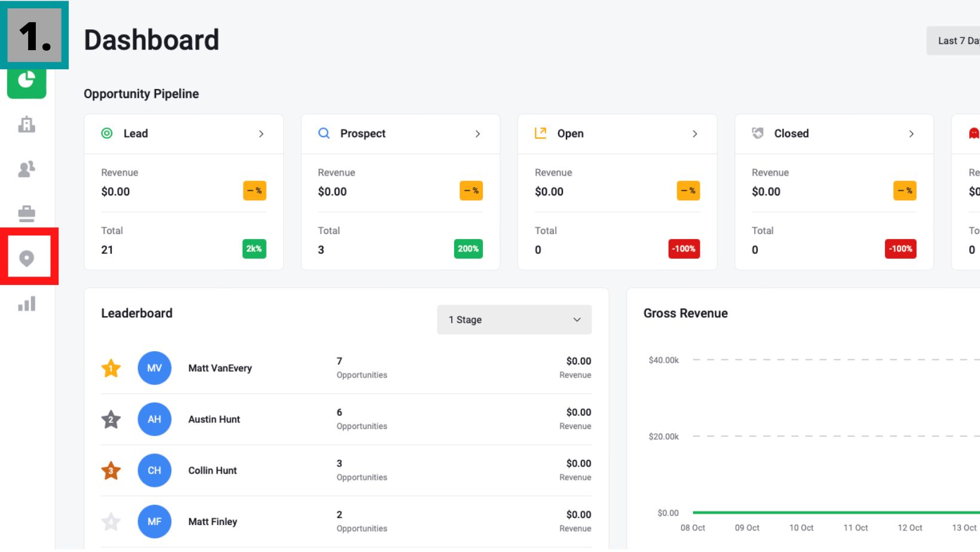
Task: Click the magnifier icon beside Prospect
Action: point(324,133)
